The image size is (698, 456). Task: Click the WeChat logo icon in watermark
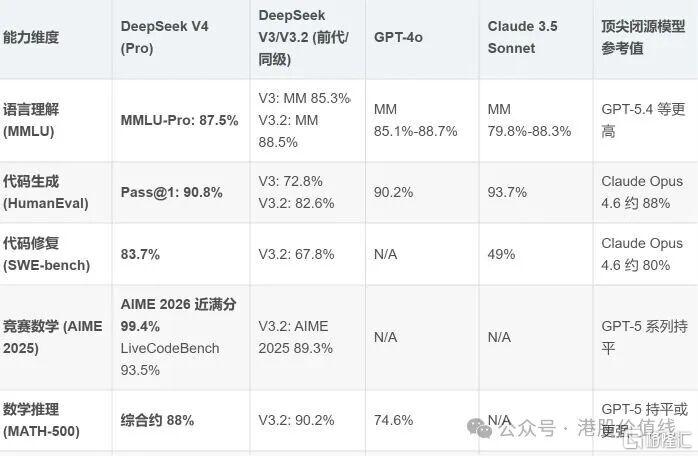[479, 428]
